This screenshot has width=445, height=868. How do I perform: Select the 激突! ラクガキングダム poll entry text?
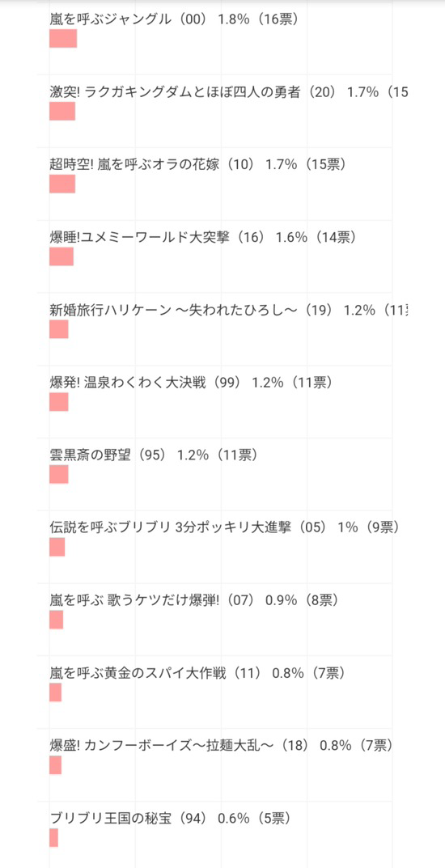[229, 92]
